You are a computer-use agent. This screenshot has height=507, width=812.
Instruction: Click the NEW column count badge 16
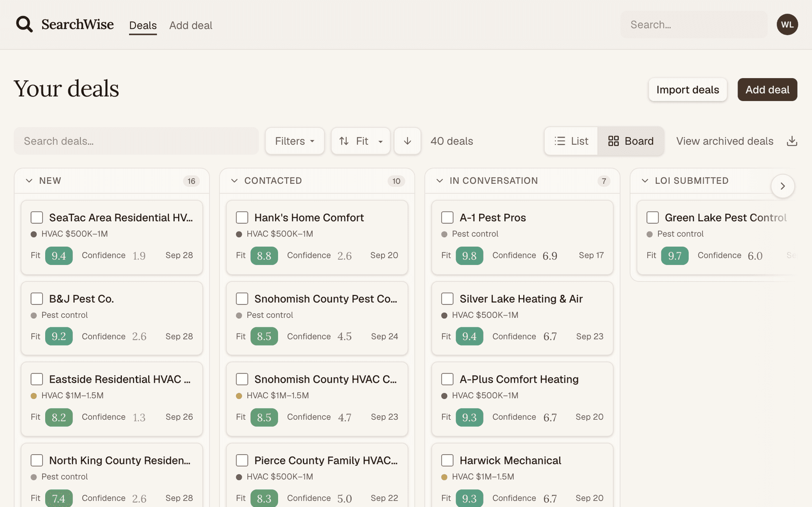pyautogui.click(x=191, y=181)
